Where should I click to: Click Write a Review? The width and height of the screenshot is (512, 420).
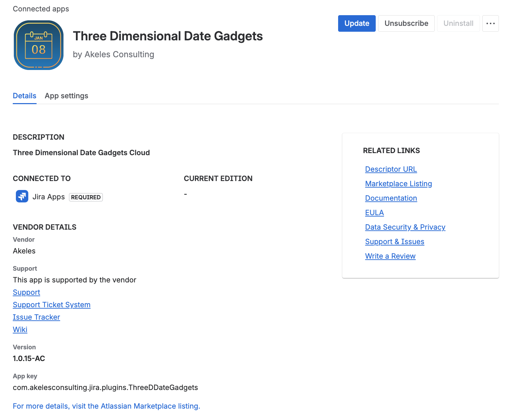pyautogui.click(x=390, y=256)
